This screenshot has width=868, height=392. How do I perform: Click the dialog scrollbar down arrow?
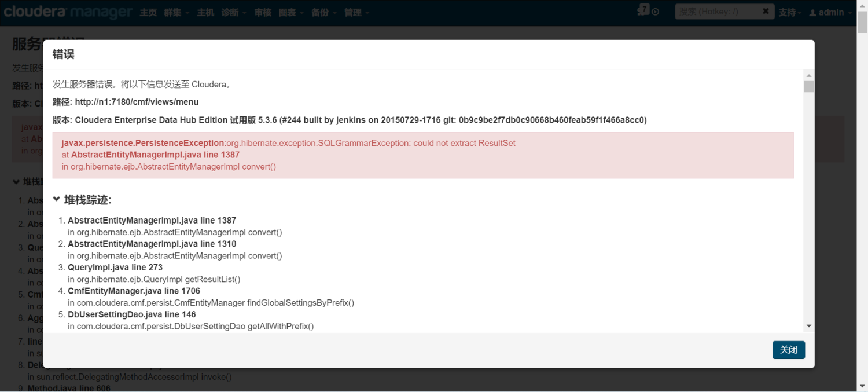pos(809,327)
